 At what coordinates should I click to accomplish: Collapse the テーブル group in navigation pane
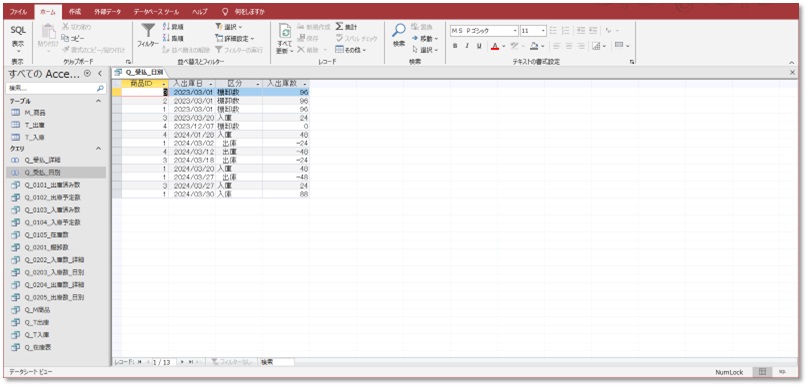[x=98, y=102]
